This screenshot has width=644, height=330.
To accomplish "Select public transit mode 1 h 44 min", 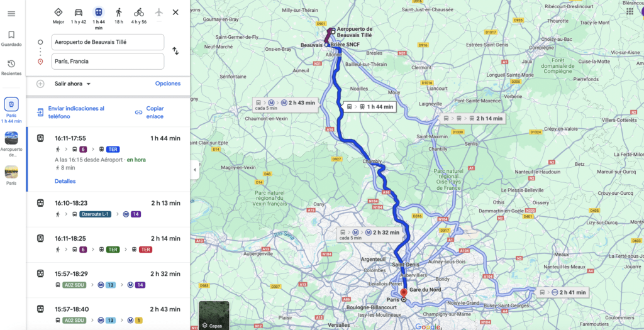I will coord(99,18).
